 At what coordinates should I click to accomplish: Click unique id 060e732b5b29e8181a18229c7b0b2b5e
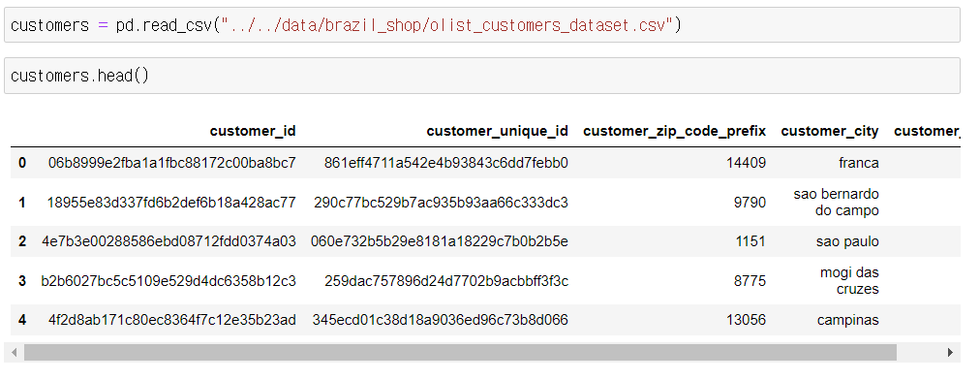440,241
